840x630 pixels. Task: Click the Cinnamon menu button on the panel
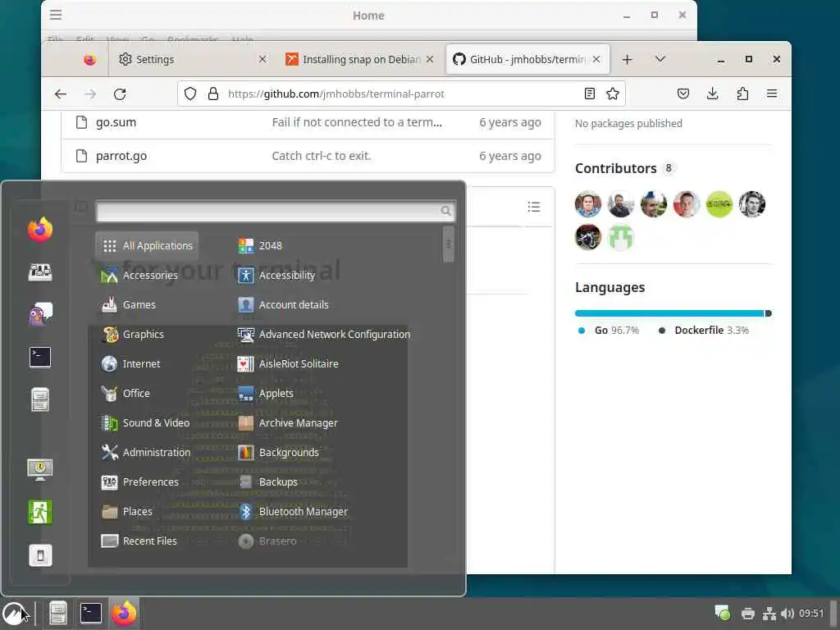pyautogui.click(x=15, y=614)
